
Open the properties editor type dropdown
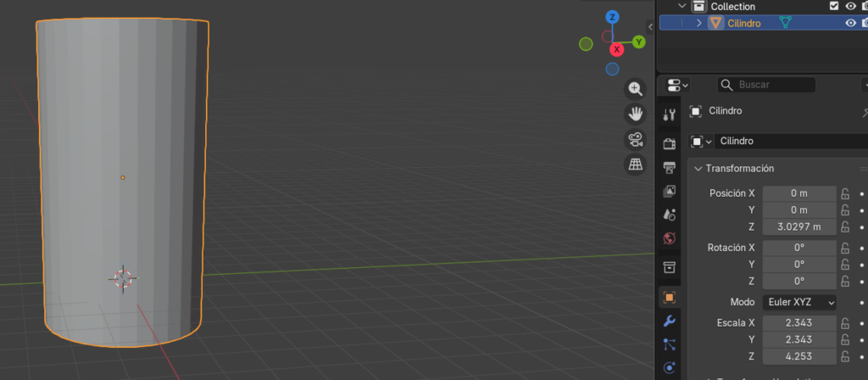tap(677, 85)
